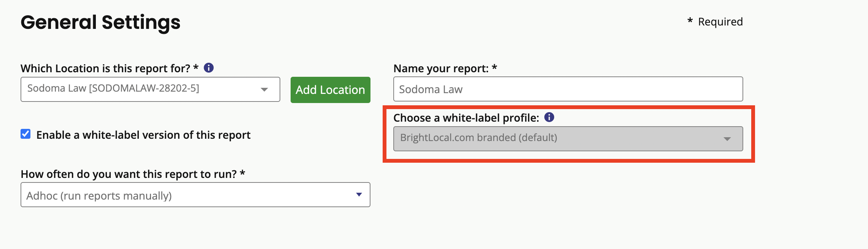This screenshot has height=249, width=868.
Task: Open the Sodoma Law location dropdown
Action: [150, 89]
